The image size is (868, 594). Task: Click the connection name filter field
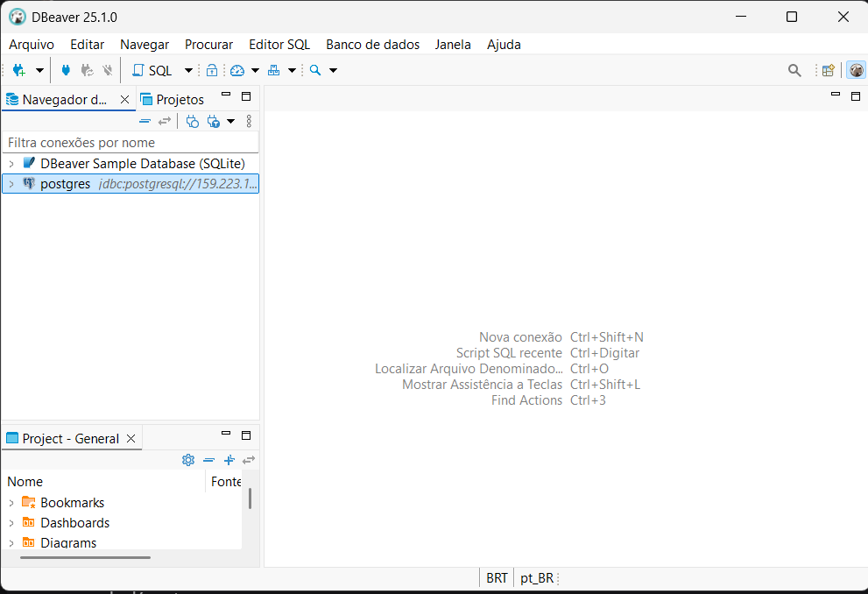pyautogui.click(x=130, y=142)
